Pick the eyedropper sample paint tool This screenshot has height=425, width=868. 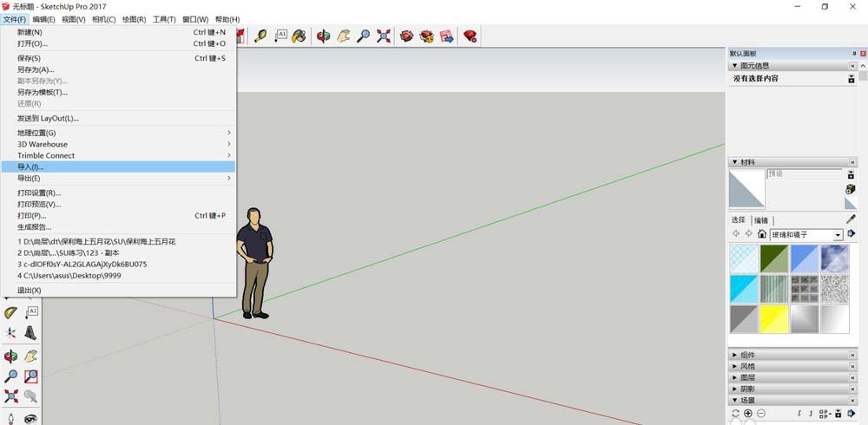pos(851,220)
